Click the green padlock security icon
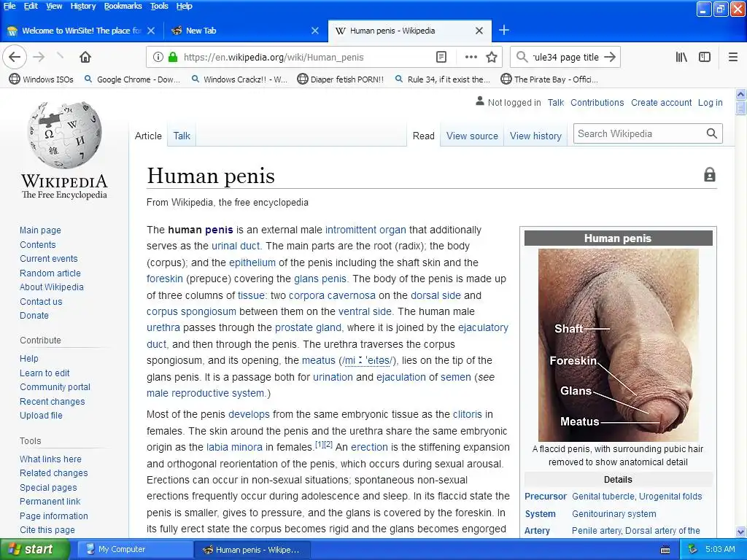This screenshot has width=747, height=560. (173, 57)
